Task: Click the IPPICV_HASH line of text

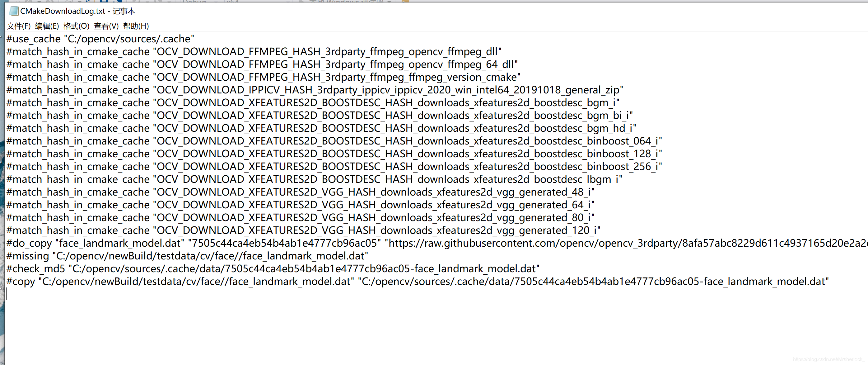Action: [x=315, y=90]
